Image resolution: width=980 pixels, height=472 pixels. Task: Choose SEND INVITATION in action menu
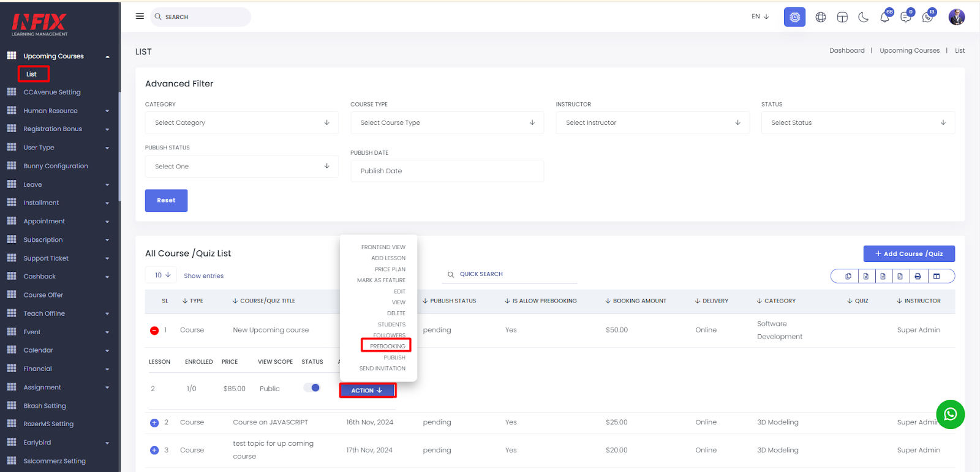382,369
